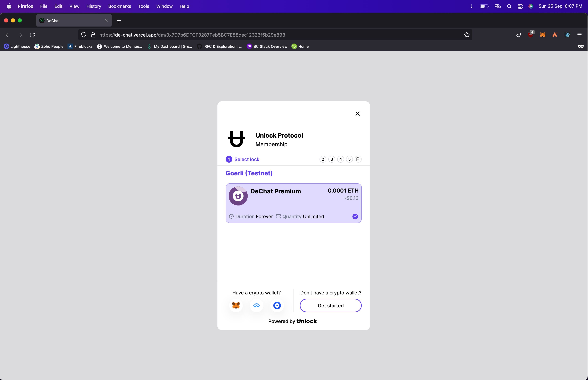Jump to checkout step 5
The width and height of the screenshot is (588, 380).
(x=349, y=159)
